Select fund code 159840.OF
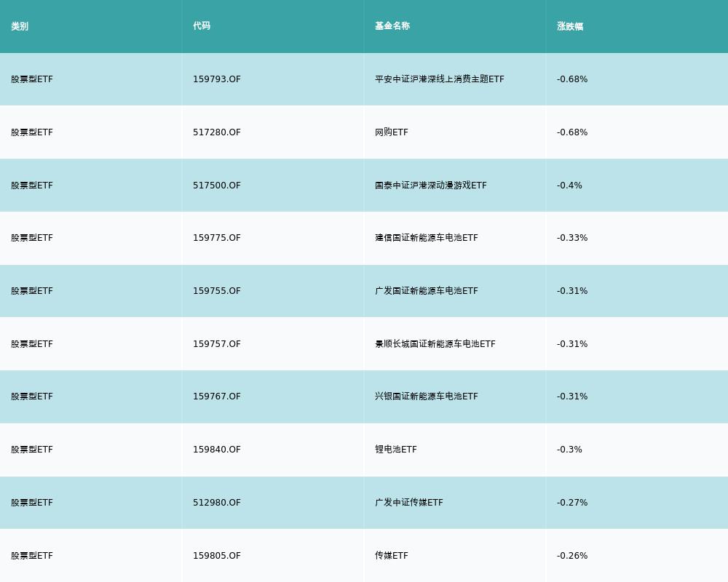 click(217, 450)
